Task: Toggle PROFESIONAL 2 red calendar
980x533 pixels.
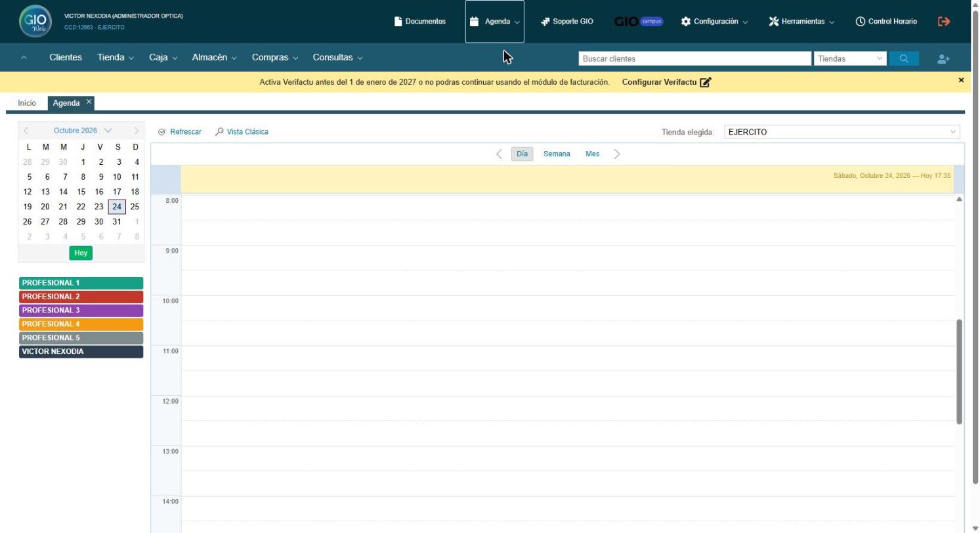Action: (x=81, y=297)
